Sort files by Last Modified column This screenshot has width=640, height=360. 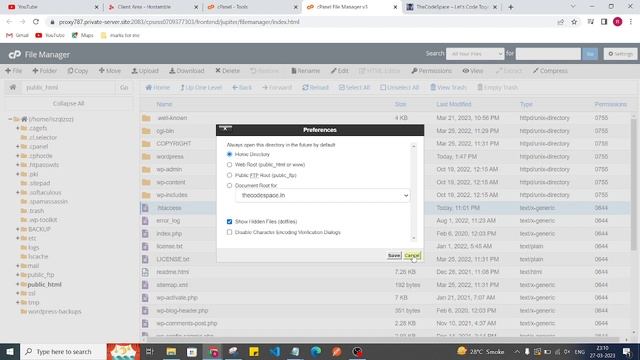pyautogui.click(x=453, y=104)
